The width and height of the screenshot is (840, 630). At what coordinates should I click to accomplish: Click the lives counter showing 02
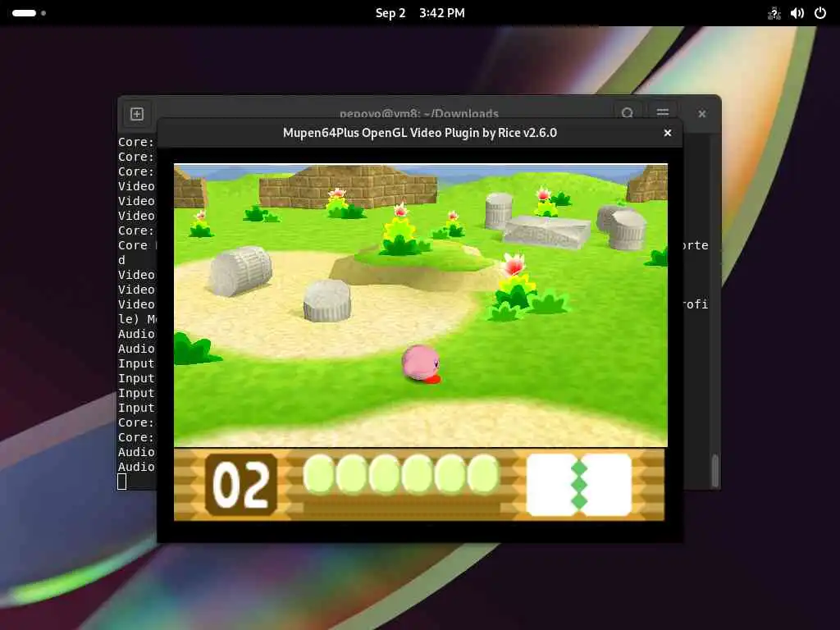pos(241,484)
